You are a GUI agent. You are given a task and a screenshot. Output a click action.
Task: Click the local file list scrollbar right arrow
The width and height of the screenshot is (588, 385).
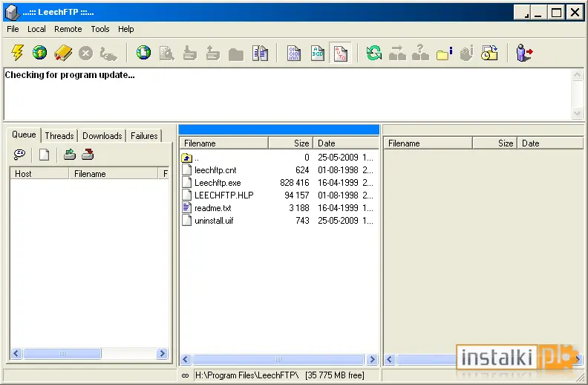point(372,360)
